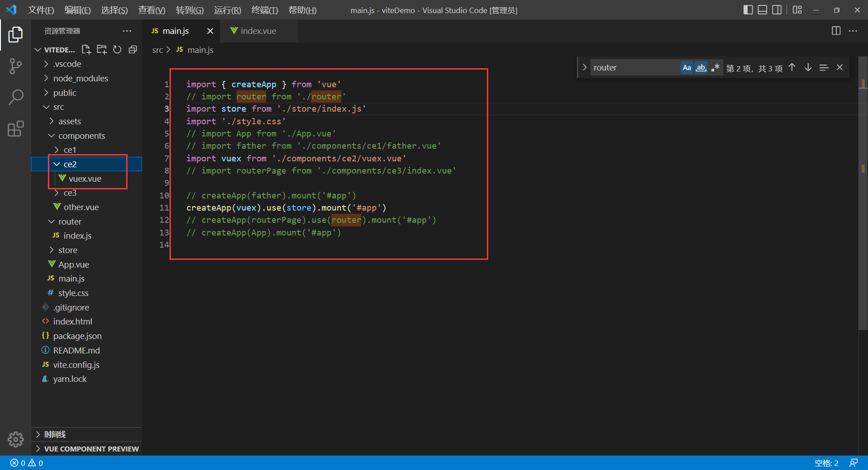Screen dimensions: 868x470
Task: Focus the find input containing router
Action: point(634,67)
